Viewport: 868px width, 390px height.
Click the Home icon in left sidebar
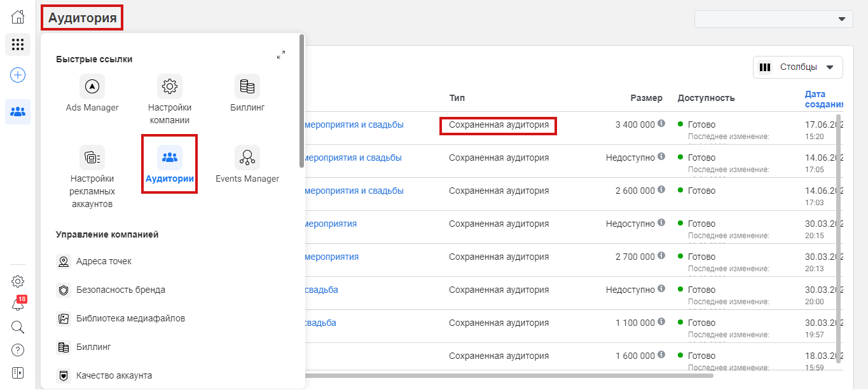pos(18,17)
